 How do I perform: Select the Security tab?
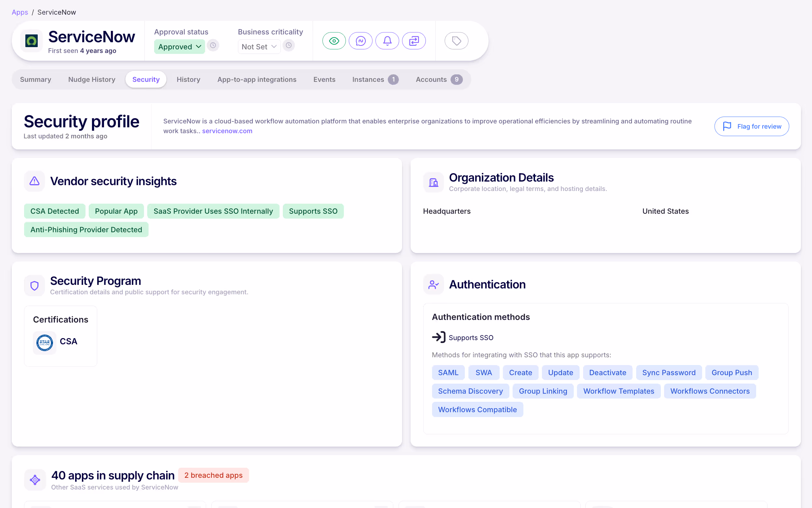[x=146, y=80]
